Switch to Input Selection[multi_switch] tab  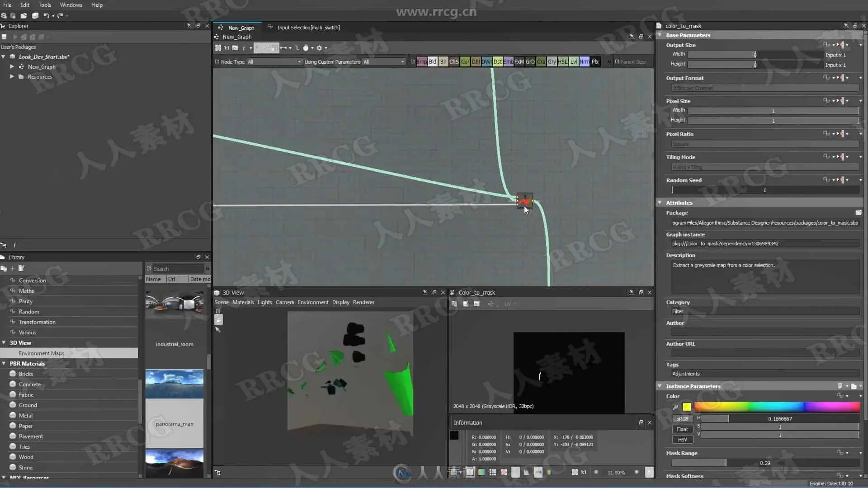click(x=308, y=28)
